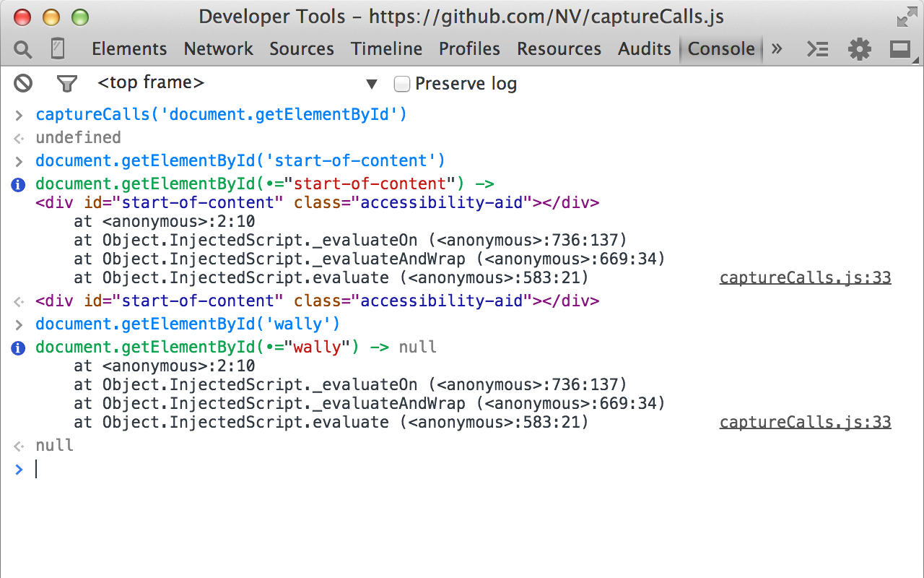Viewport: 924px width, 578px height.
Task: Open the Elements panel tab
Action: pyautogui.click(x=129, y=48)
